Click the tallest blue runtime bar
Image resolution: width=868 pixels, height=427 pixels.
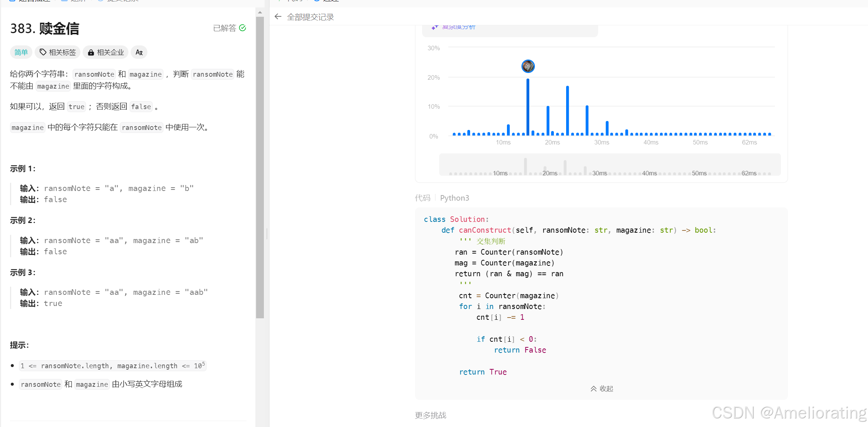pos(528,107)
